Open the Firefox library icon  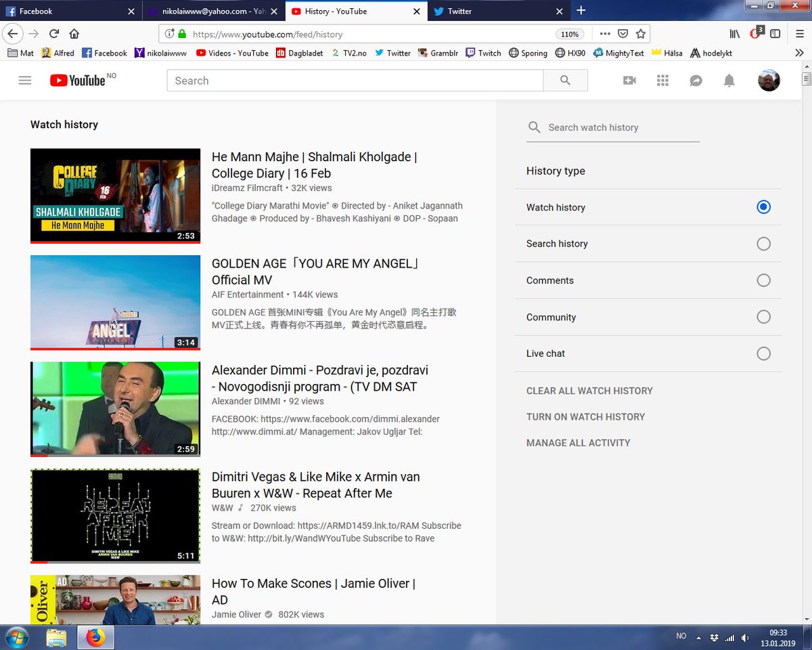[734, 34]
